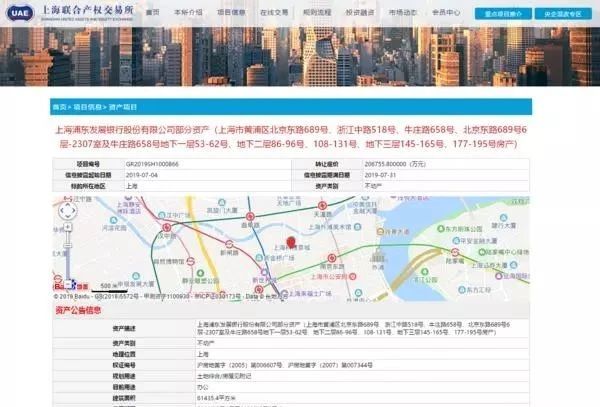Click the 陆家嘴中心绿地 park icon

point(482,252)
